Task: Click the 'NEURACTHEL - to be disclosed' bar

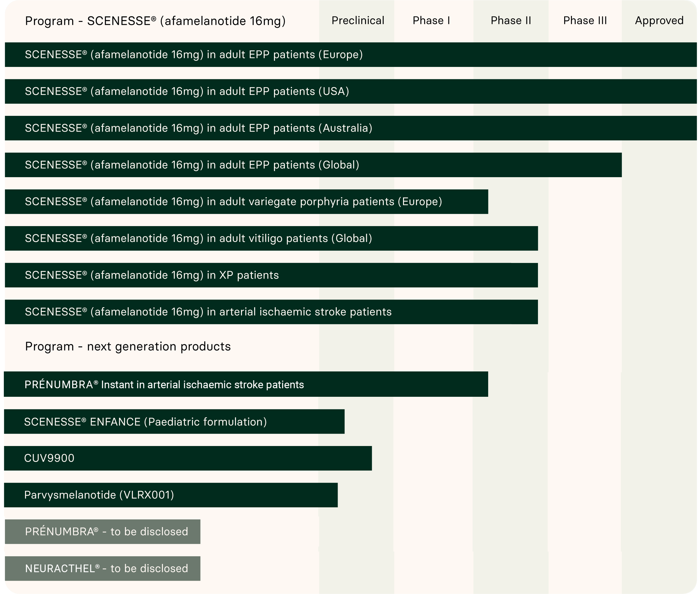Action: [103, 568]
